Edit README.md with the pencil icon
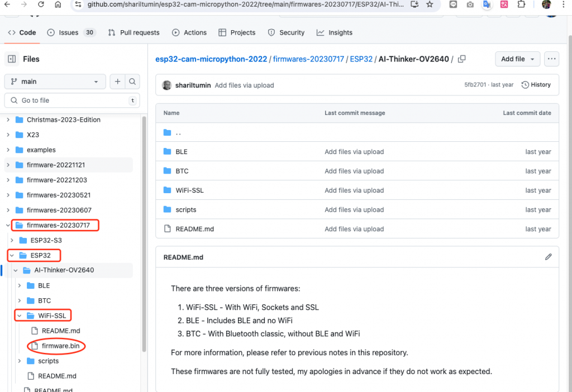572x392 pixels. coord(549,257)
